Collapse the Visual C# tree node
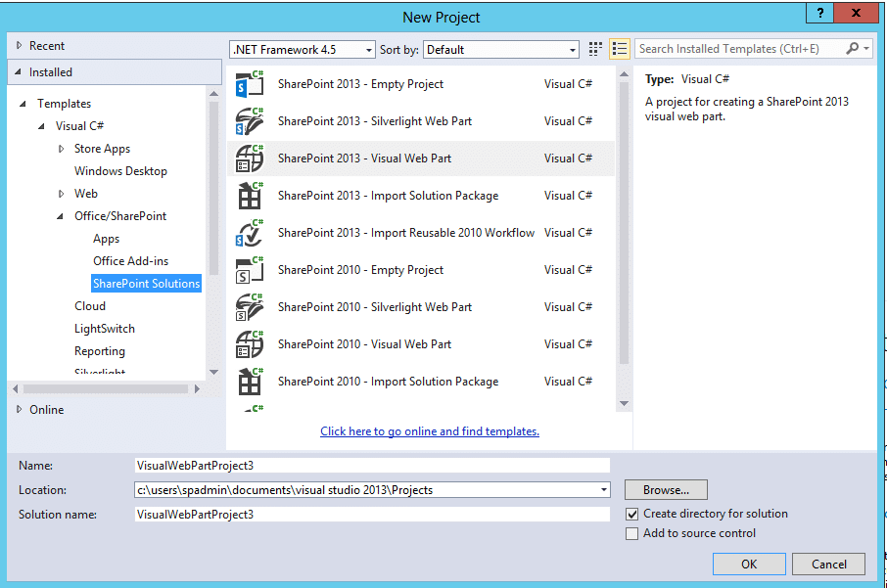The height and width of the screenshot is (588, 887). (41, 126)
